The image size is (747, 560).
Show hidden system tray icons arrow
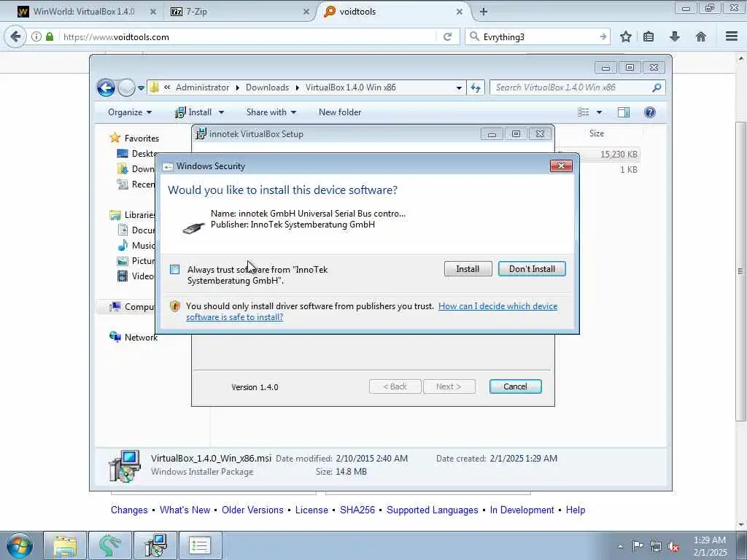[620, 547]
